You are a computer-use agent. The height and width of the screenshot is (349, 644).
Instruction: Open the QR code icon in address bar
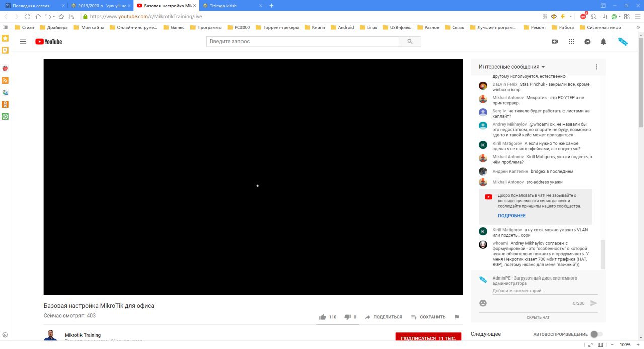(x=546, y=16)
